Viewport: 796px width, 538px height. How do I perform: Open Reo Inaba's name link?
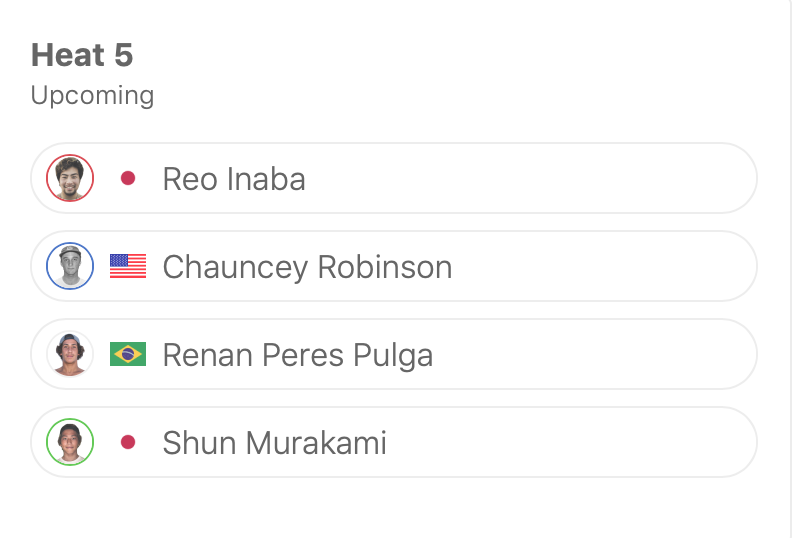(x=234, y=179)
